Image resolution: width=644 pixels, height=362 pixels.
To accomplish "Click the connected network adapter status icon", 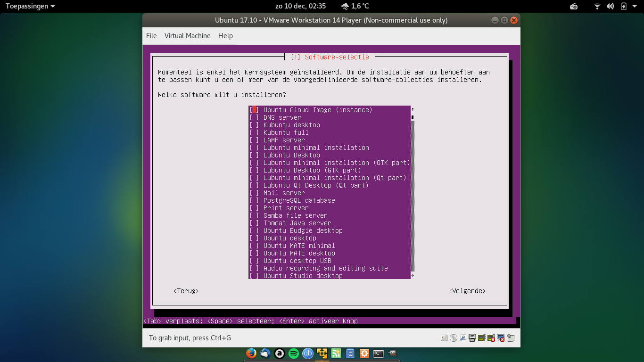I will pyautogui.click(x=482, y=338).
